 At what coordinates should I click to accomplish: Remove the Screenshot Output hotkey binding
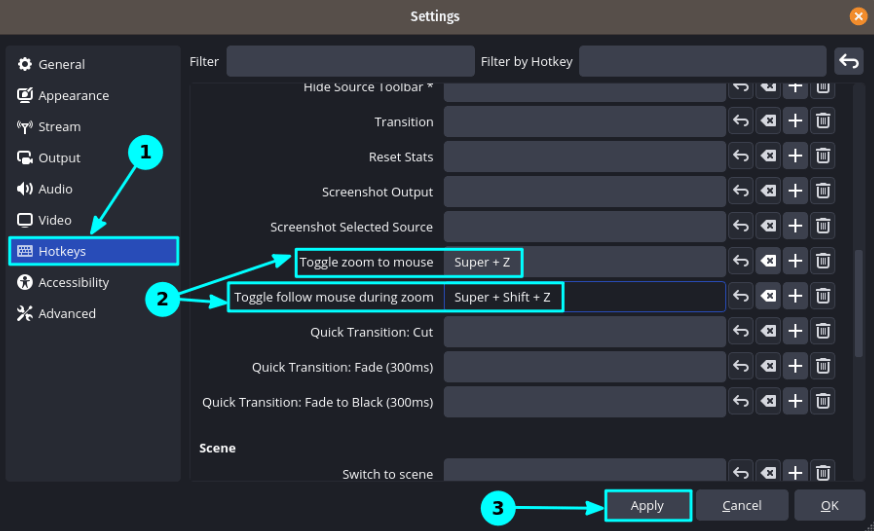[x=823, y=191]
